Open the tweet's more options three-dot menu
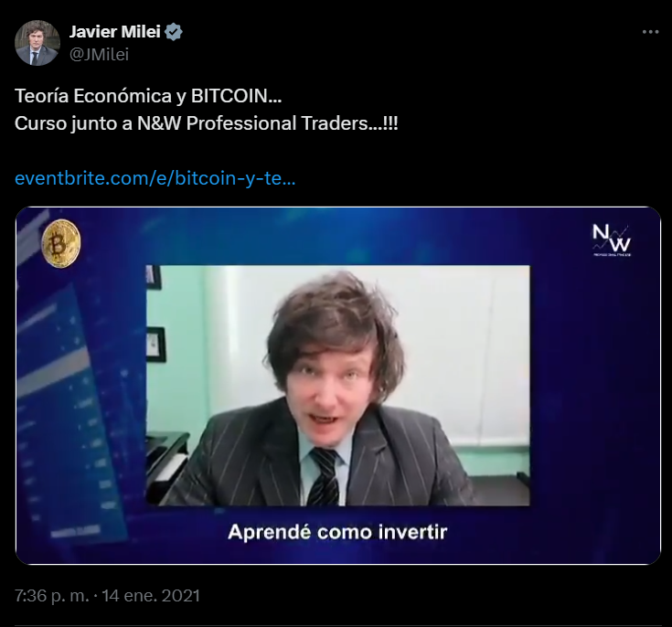Screen dimensions: 672x627 coord(650,32)
